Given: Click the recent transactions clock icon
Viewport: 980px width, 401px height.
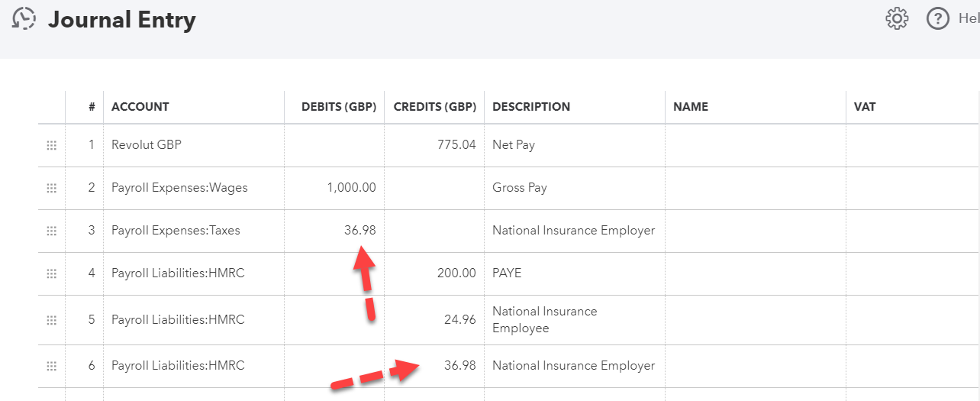Looking at the screenshot, I should tap(24, 18).
